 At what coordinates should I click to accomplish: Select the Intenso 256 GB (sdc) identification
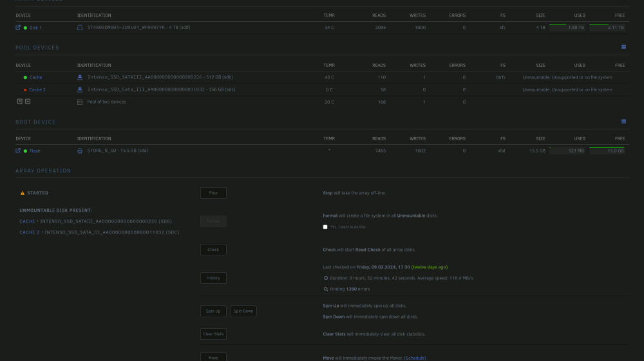point(161,89)
